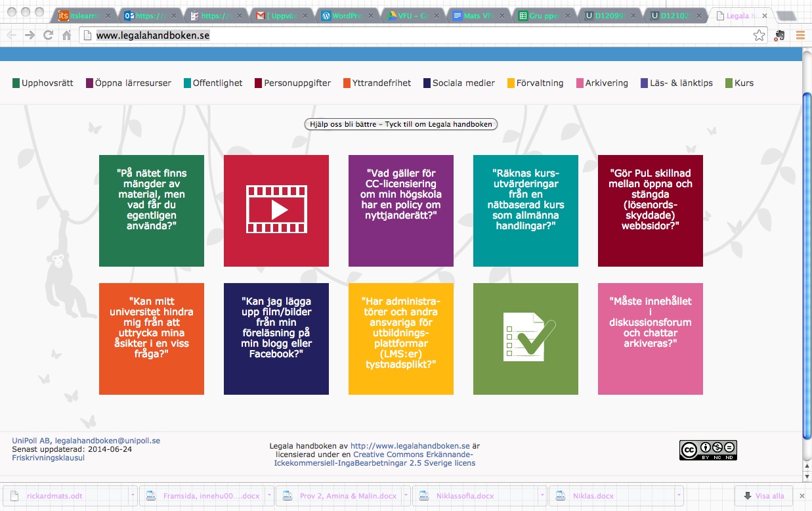Click the Creative Commons license badge

tap(708, 450)
